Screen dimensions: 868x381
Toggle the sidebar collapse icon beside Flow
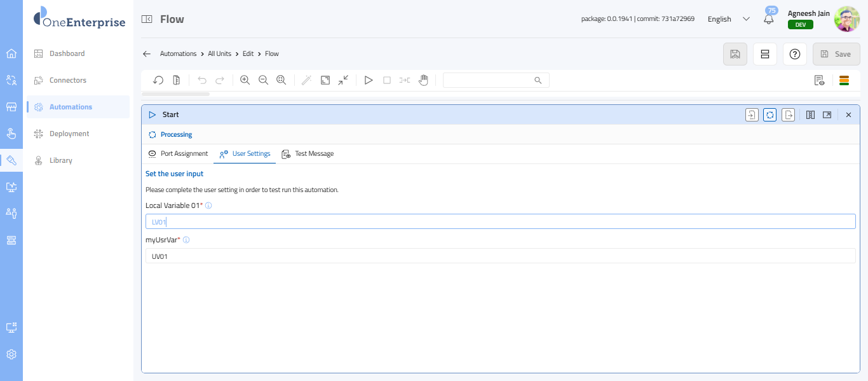pyautogui.click(x=147, y=19)
